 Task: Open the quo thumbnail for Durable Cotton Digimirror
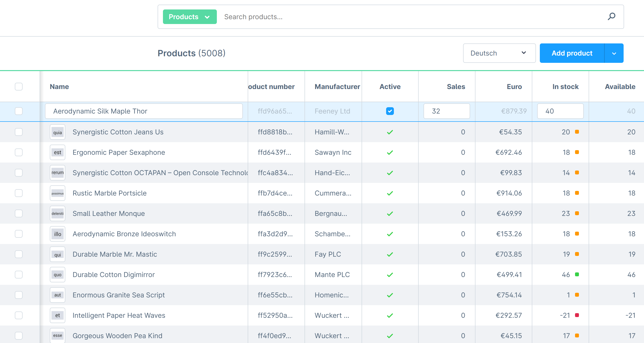point(58,274)
